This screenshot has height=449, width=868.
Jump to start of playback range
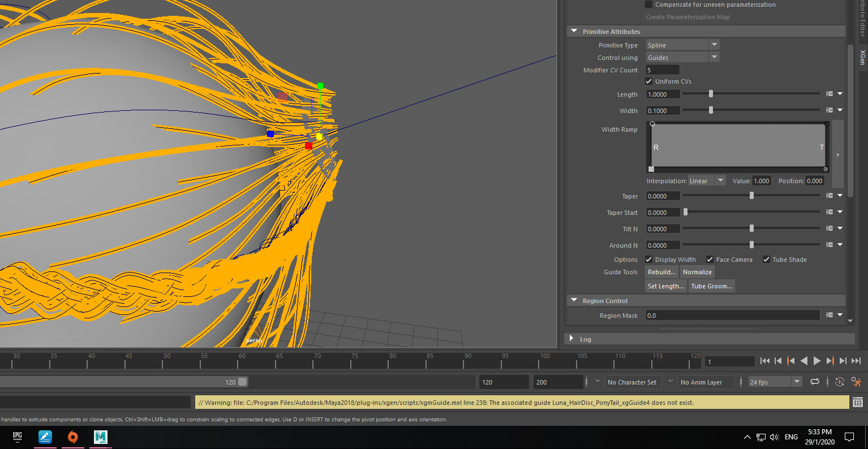coord(765,361)
